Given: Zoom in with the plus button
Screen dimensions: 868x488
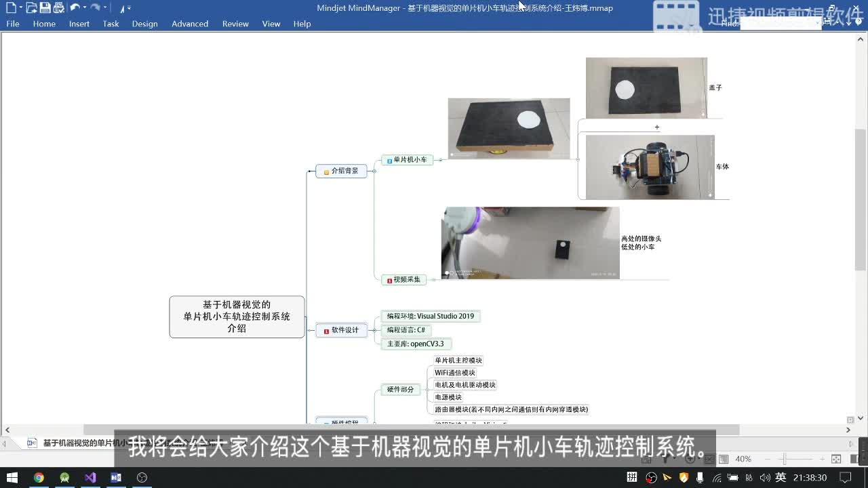Looking at the screenshot, I should tap(822, 459).
